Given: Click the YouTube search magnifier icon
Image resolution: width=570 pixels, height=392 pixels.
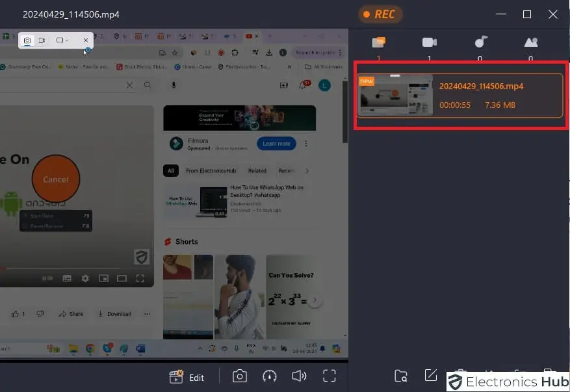Looking at the screenshot, I should click(148, 85).
